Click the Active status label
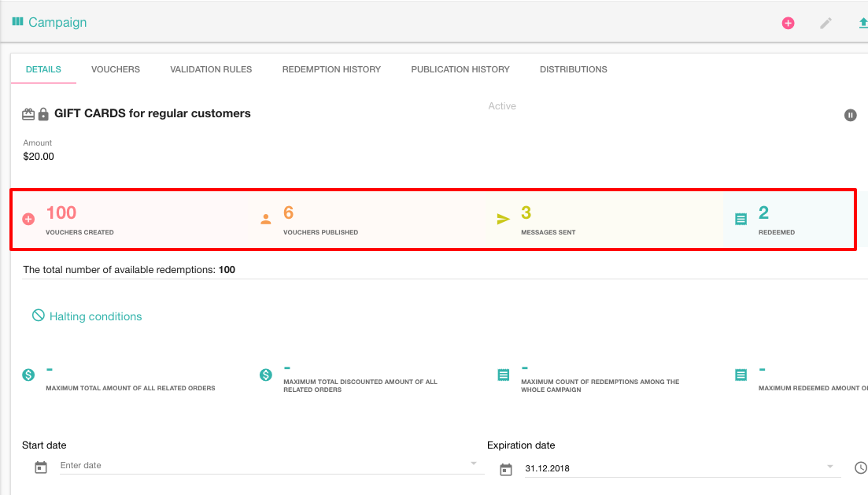The image size is (868, 495). pyautogui.click(x=502, y=105)
